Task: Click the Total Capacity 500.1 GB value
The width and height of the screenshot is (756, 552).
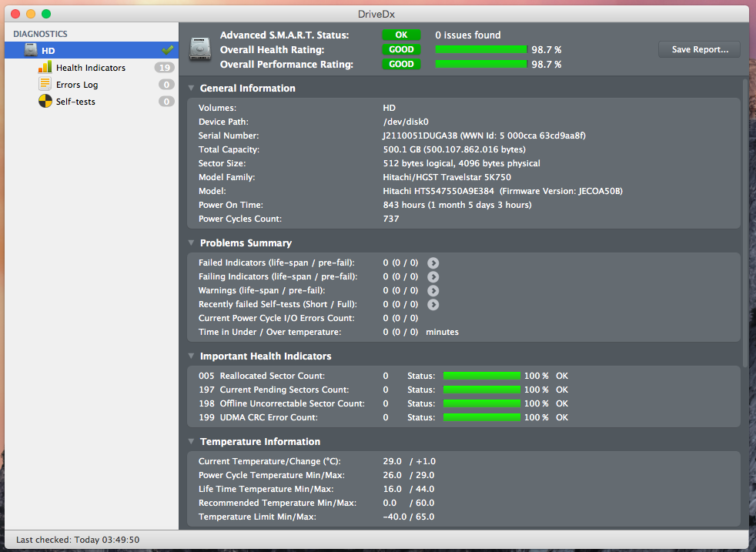Action: click(454, 149)
